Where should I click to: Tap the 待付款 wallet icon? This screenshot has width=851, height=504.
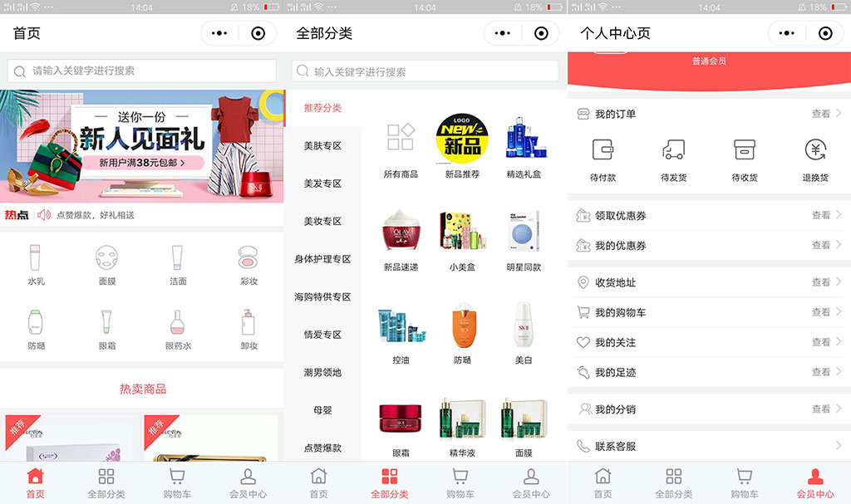(x=603, y=150)
